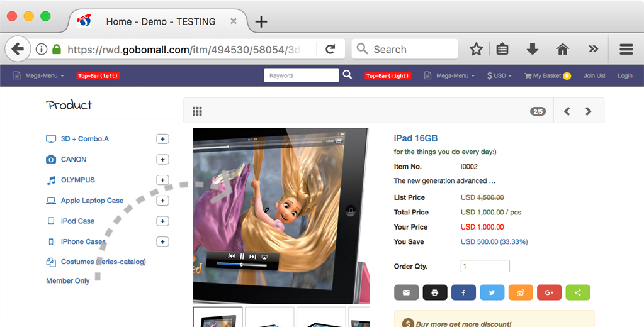Click the green share icon
The width and height of the screenshot is (644, 327).
(578, 292)
